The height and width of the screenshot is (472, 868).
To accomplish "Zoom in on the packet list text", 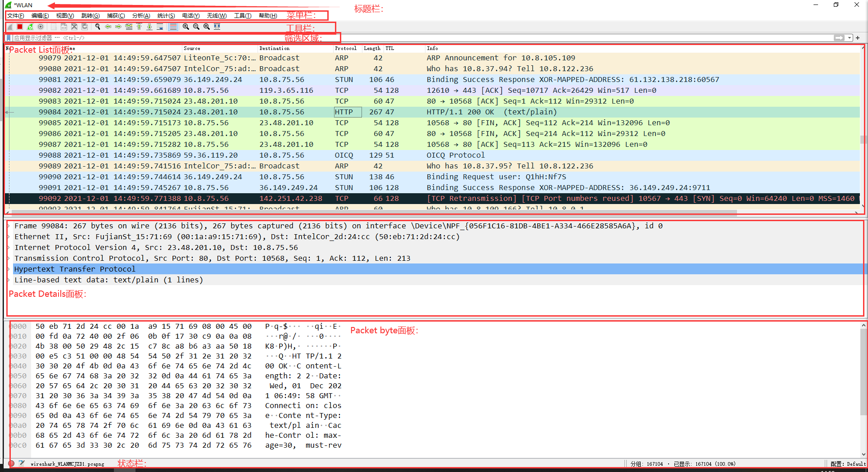I will point(185,27).
